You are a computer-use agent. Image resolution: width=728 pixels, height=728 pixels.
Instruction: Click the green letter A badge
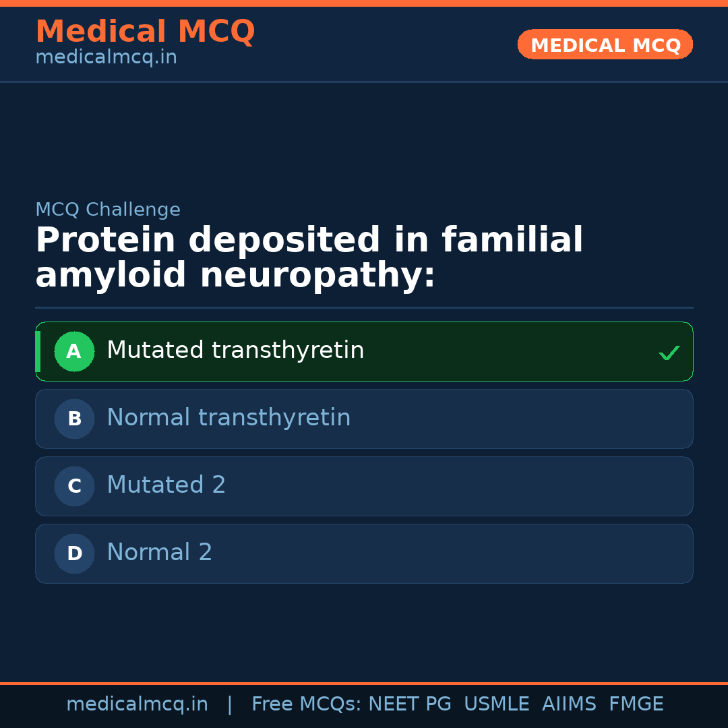click(74, 351)
